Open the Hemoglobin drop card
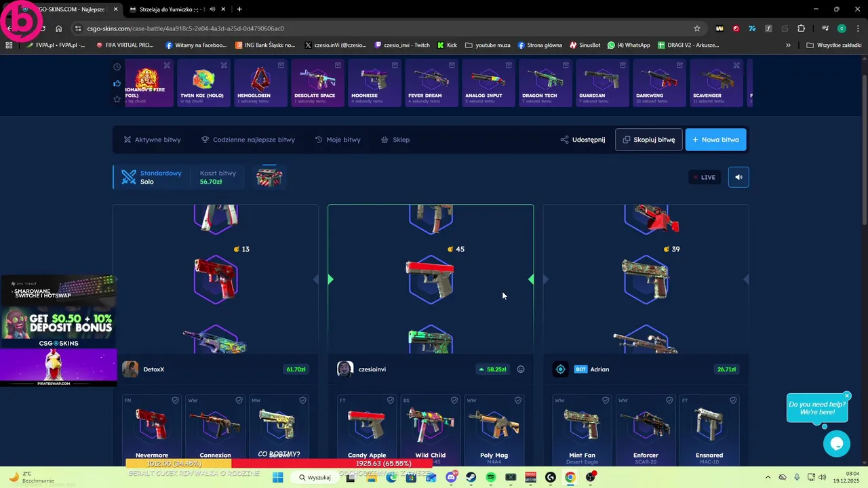The image size is (868, 488). (x=260, y=83)
